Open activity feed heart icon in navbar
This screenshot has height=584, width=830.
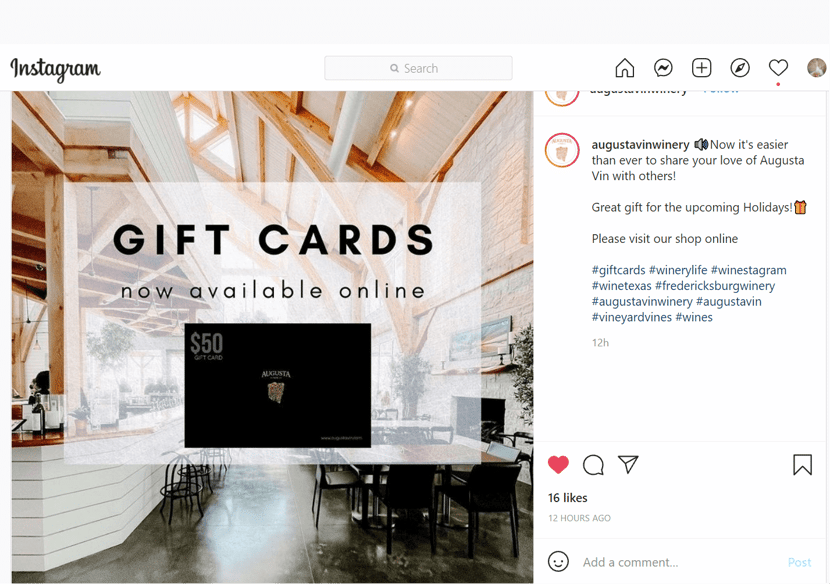click(778, 68)
